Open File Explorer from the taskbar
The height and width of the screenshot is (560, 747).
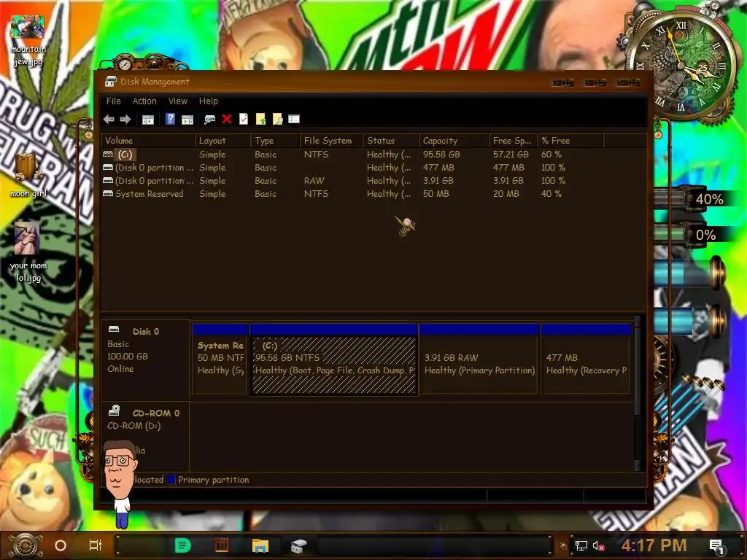coord(260,545)
